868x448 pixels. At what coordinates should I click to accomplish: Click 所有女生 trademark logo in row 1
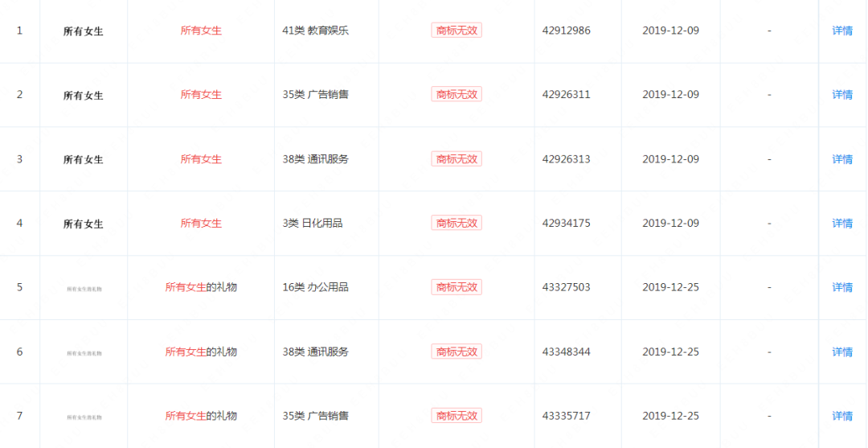tap(84, 31)
